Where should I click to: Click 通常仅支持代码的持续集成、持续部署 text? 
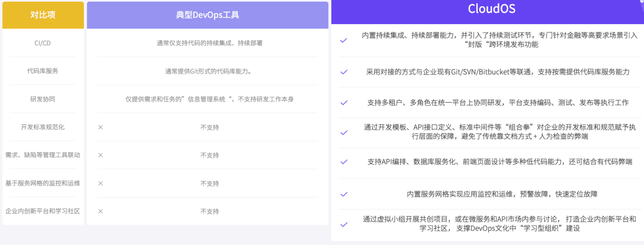(x=209, y=43)
